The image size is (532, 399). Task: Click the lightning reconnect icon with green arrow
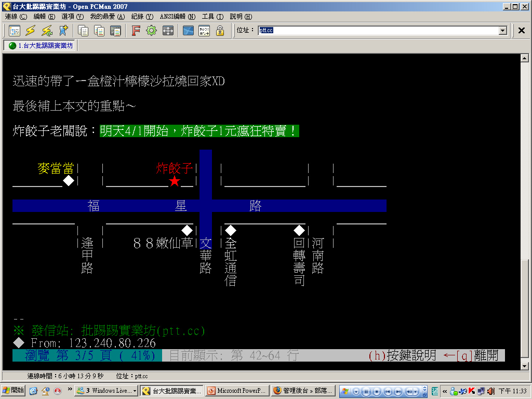pos(47,31)
